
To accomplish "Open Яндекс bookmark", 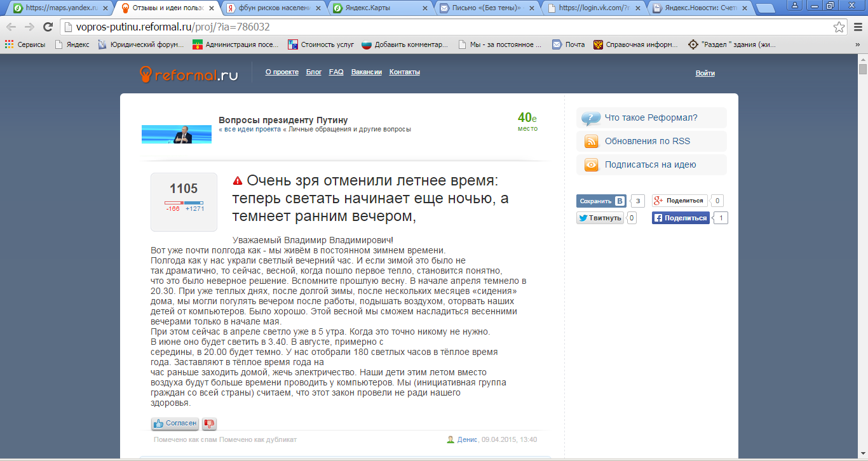I will [72, 44].
